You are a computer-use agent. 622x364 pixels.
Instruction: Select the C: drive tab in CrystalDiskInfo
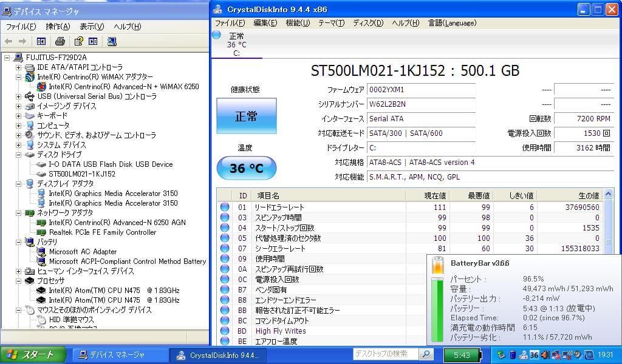(237, 44)
